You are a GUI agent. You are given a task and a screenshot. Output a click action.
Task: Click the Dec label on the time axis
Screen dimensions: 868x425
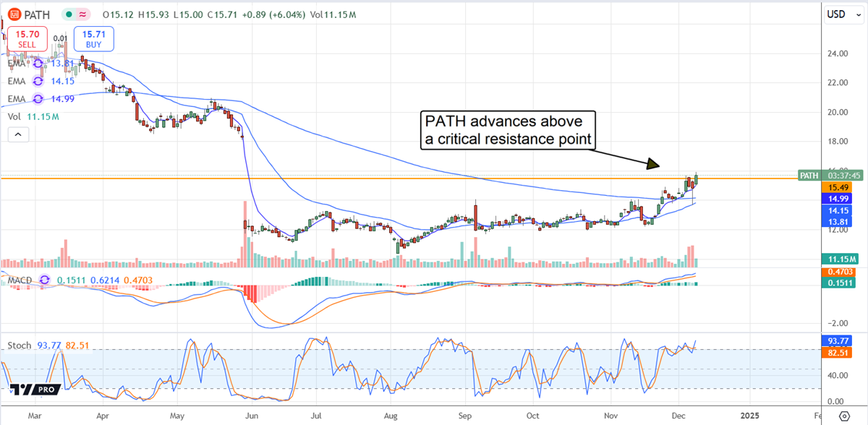[678, 416]
